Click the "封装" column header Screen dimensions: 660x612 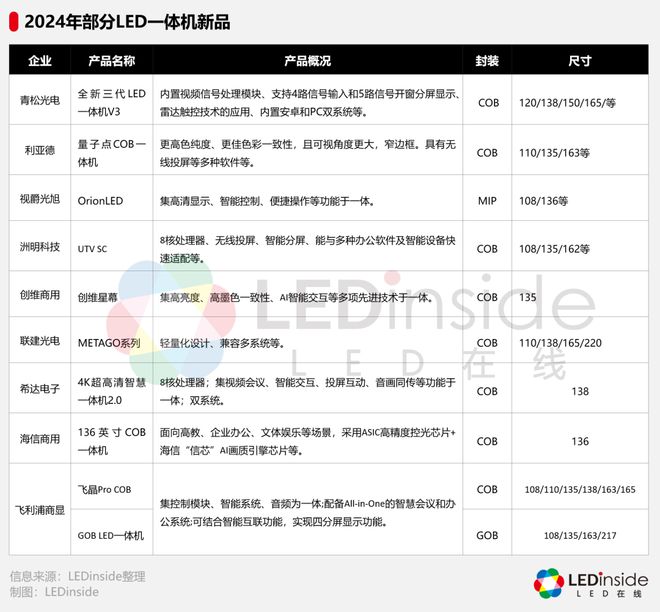[x=487, y=61]
